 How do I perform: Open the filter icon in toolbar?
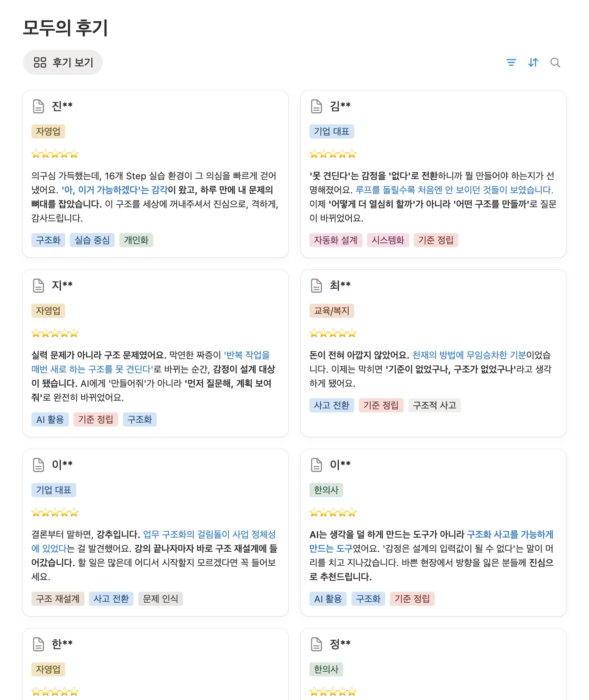tap(511, 62)
